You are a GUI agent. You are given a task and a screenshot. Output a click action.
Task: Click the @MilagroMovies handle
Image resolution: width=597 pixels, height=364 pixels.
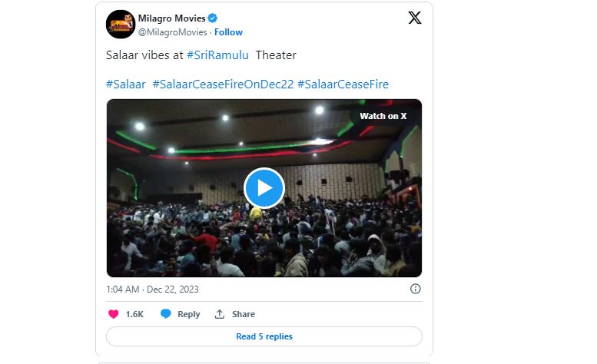(172, 32)
